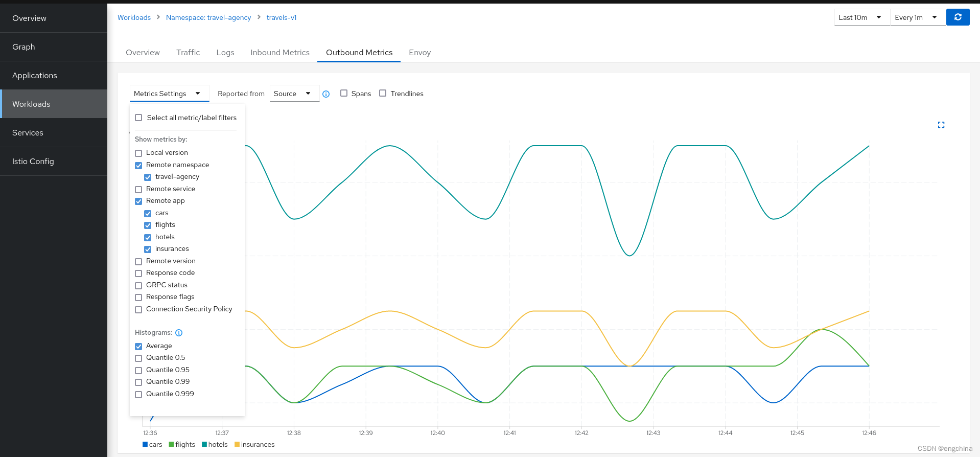Uncheck Remote app checkbox
980x457 pixels.
coord(138,201)
